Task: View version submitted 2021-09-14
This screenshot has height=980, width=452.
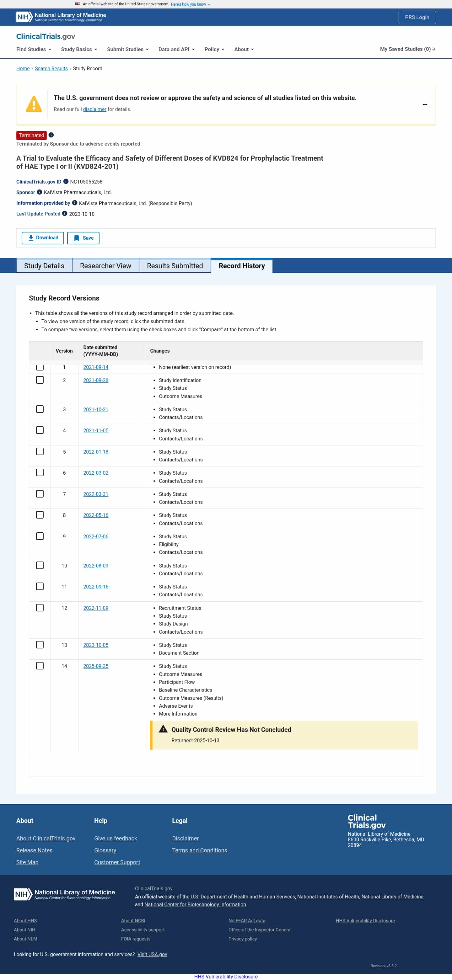Action: point(96,367)
